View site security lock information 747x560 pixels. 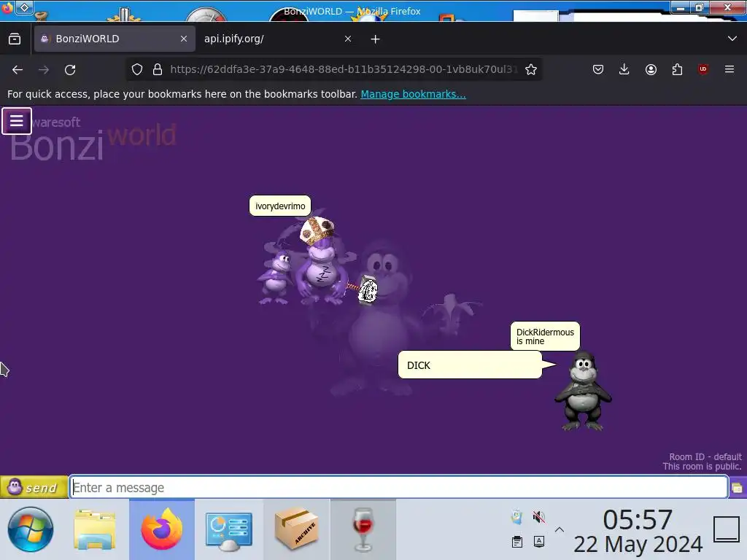[158, 69]
